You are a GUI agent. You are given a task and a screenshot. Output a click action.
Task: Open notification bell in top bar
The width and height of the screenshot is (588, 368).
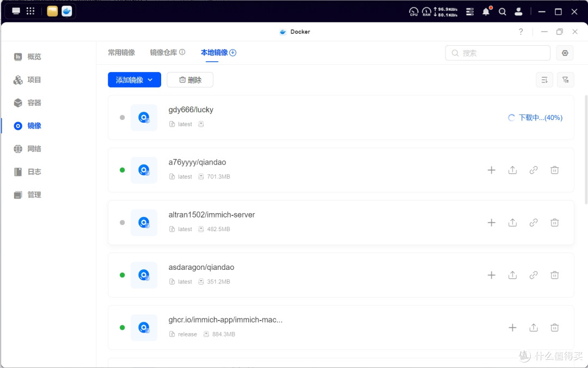pos(486,11)
